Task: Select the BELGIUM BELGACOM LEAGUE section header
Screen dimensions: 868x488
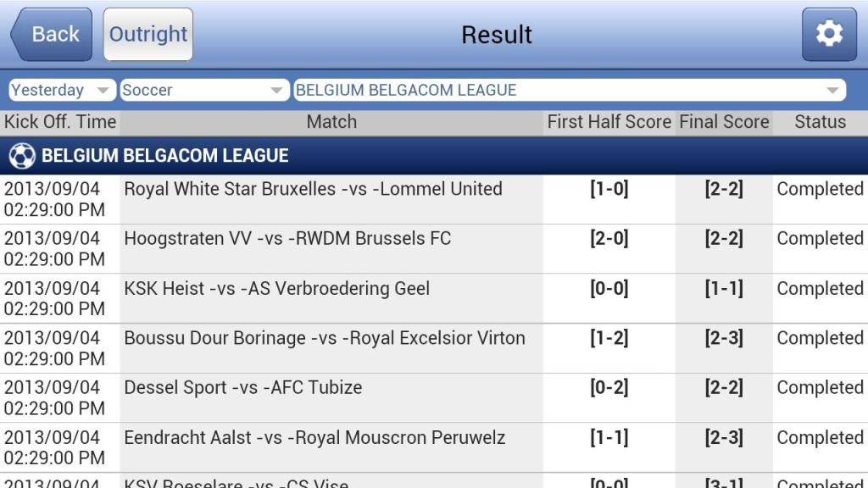Action: [x=165, y=156]
